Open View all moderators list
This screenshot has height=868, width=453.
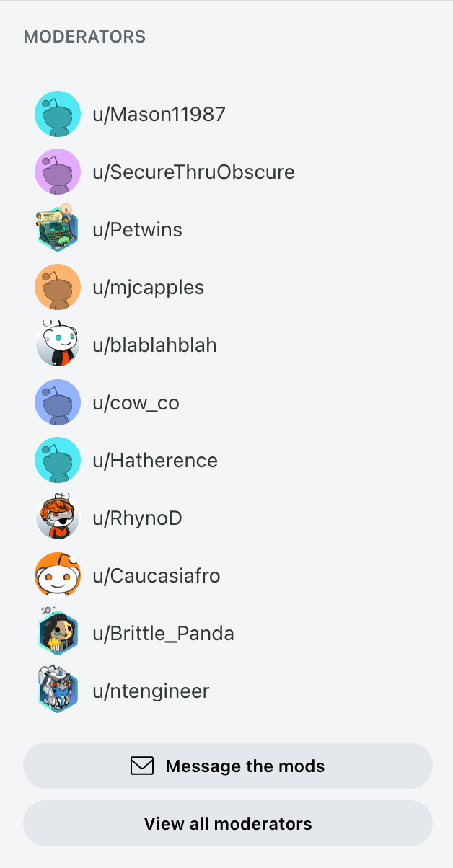228,823
